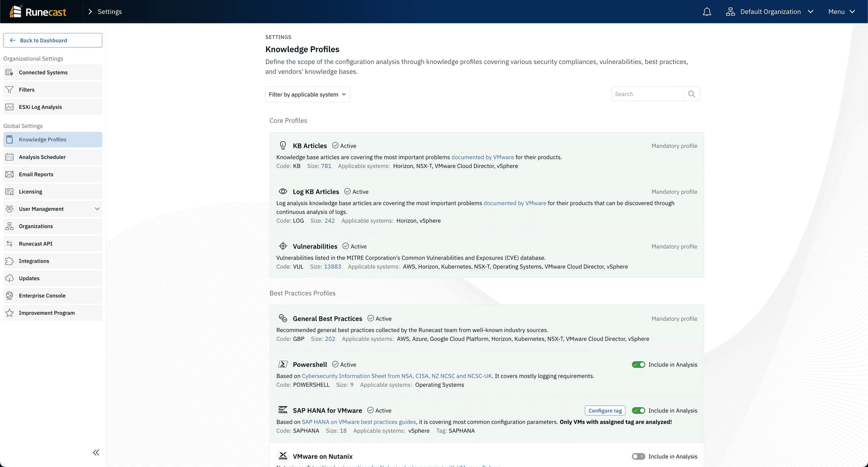Click the SAP HANA logo icon

tap(283, 410)
